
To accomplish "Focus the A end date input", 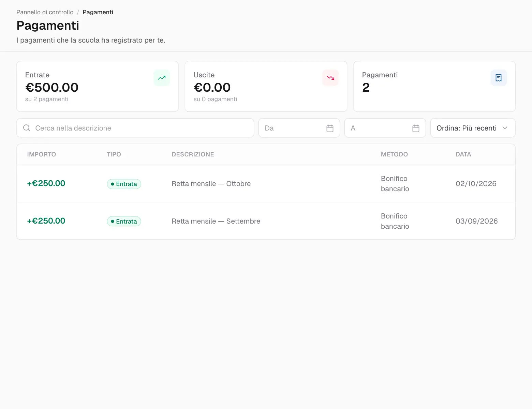I will (385, 128).
